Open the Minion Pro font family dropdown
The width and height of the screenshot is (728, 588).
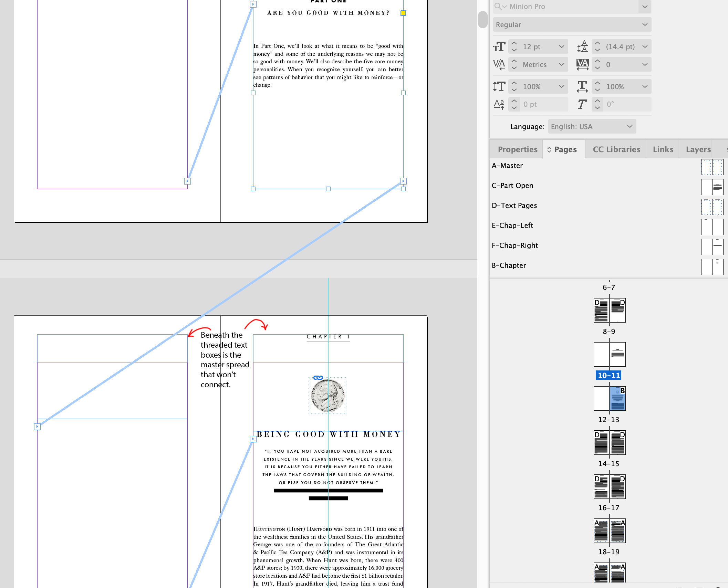644,7
